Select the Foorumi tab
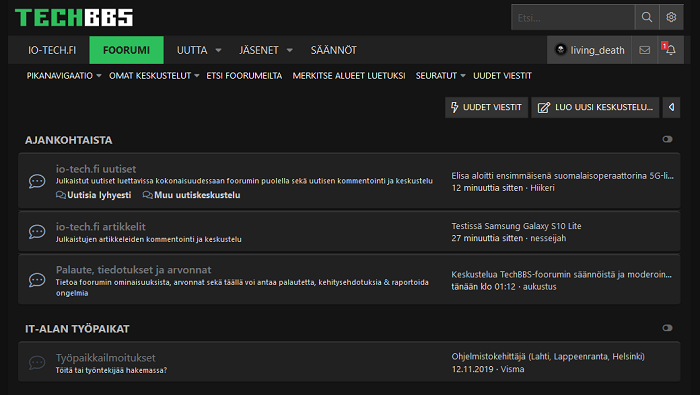Screen dimensions: 700x395 126,50
